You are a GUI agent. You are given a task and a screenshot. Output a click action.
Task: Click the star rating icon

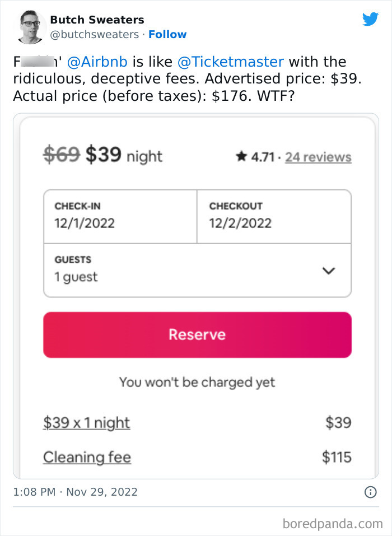coord(241,157)
